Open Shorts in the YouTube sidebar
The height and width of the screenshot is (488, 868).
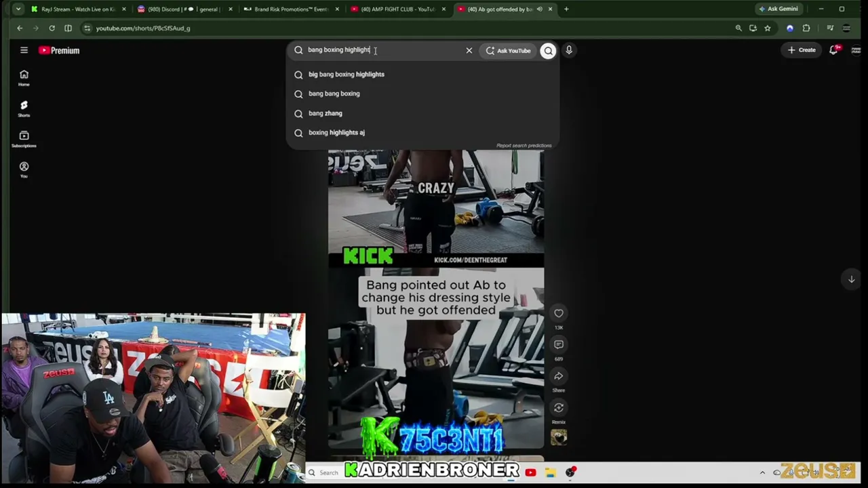24,108
